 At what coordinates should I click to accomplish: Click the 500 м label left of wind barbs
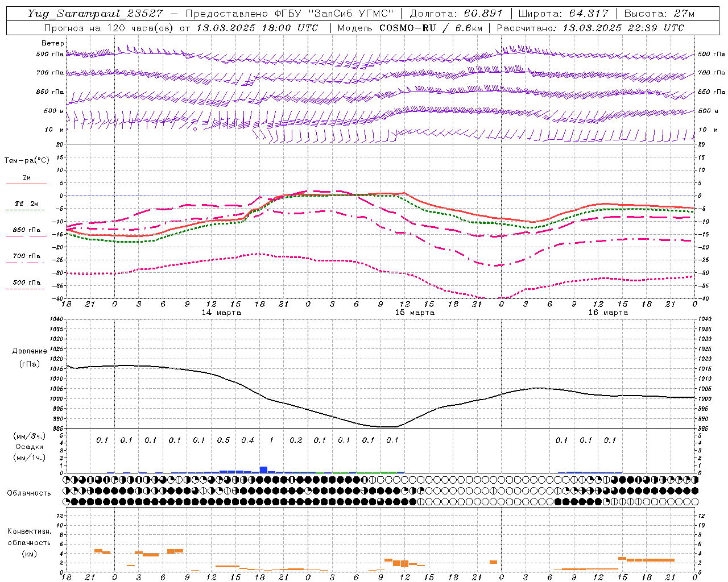coord(54,111)
